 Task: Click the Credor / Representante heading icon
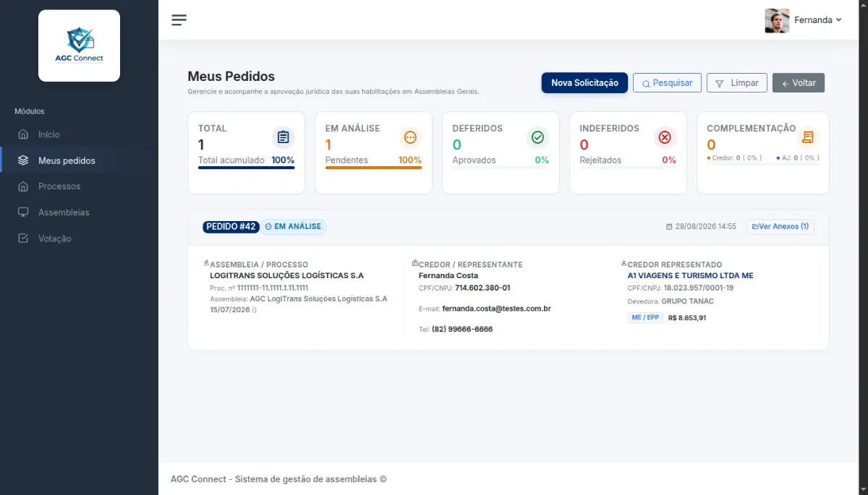click(x=415, y=263)
